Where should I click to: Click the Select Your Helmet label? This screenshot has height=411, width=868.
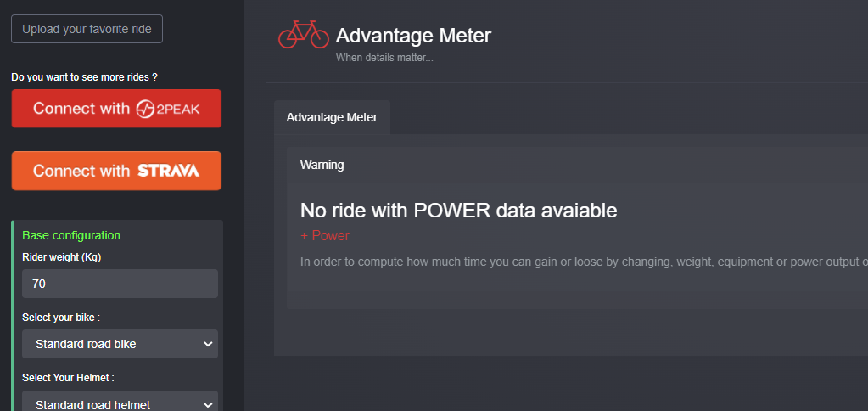(68, 378)
